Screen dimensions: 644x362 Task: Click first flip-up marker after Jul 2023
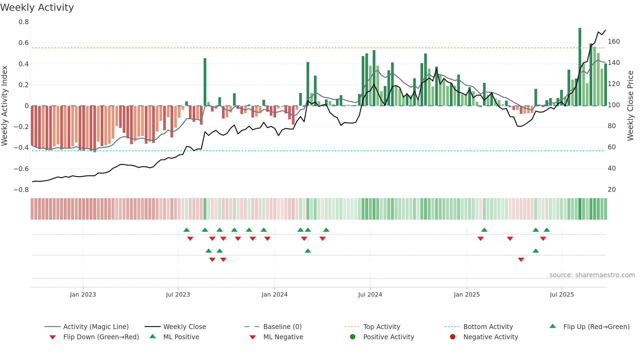[186, 230]
